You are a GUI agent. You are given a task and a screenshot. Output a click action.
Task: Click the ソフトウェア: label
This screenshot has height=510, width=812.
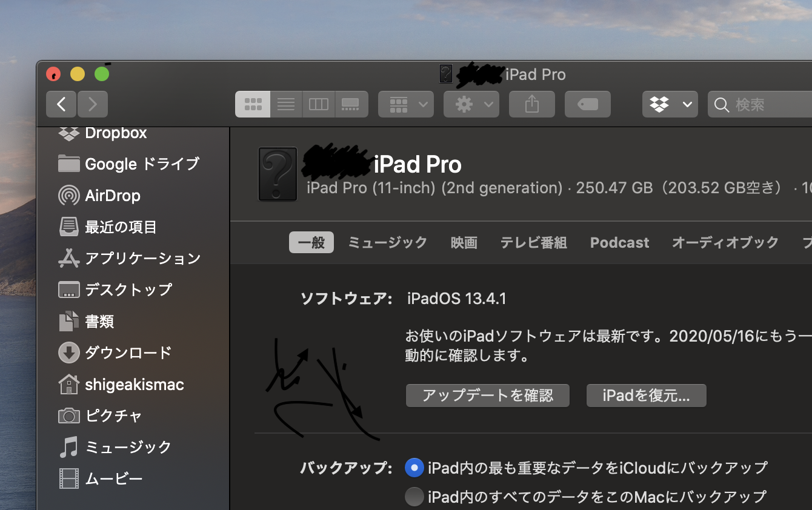click(347, 299)
